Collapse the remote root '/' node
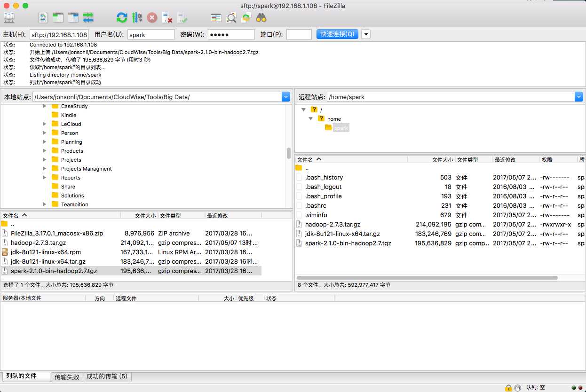Screen dimensions: 586x392 click(x=304, y=110)
